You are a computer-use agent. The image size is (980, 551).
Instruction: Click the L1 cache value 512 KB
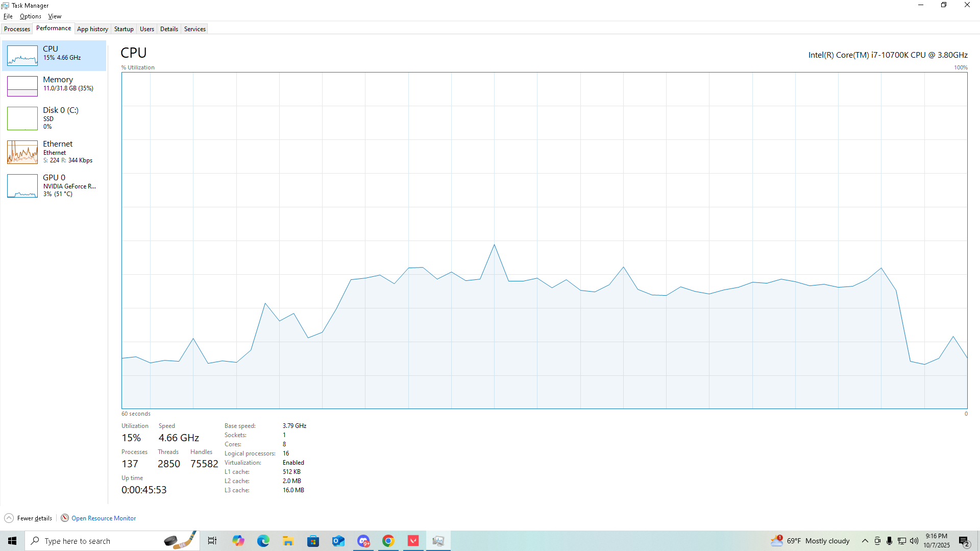point(291,472)
